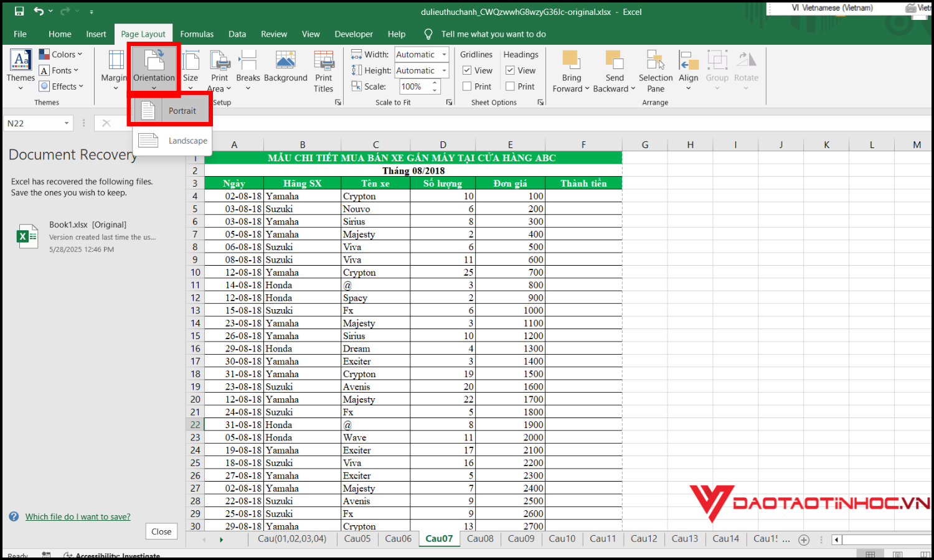Click the Background image icon
The image size is (934, 560).
tap(285, 61)
